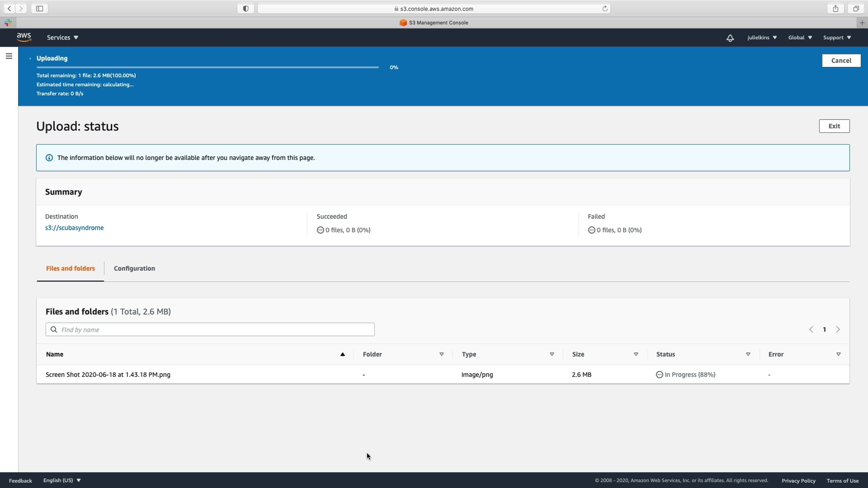Go to next page of files list
Screen dimensions: 868x488
pyautogui.click(x=838, y=330)
